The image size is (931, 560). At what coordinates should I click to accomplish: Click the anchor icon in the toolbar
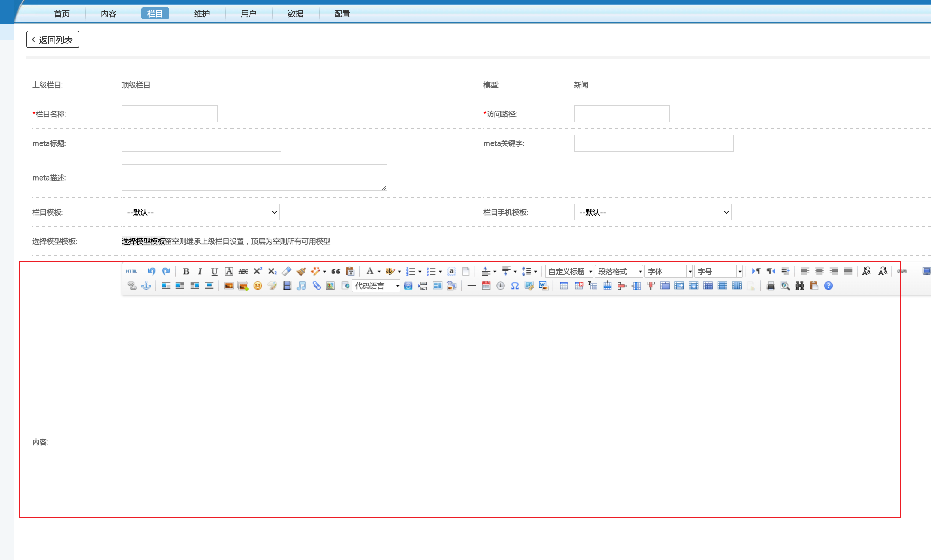(146, 286)
